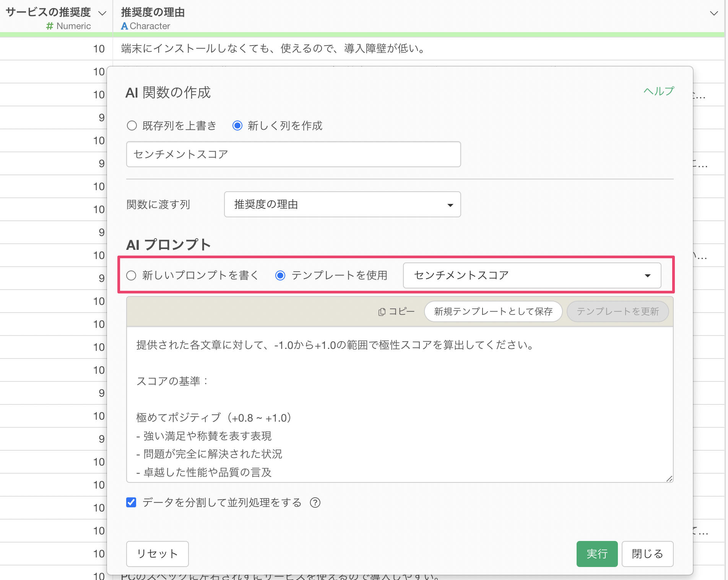Click the リセット reset button
This screenshot has width=728, height=580.
point(157,554)
